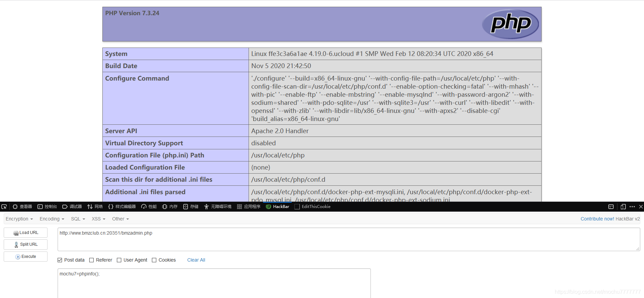This screenshot has height=298, width=644.
Task: Click the Build Date value Nov 5 2020
Action: (281, 66)
